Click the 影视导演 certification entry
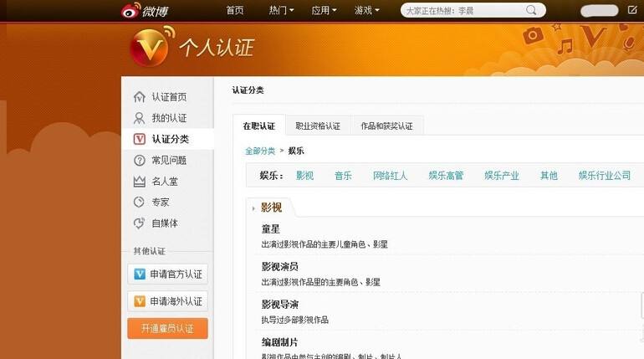The image size is (644, 359). tap(280, 305)
